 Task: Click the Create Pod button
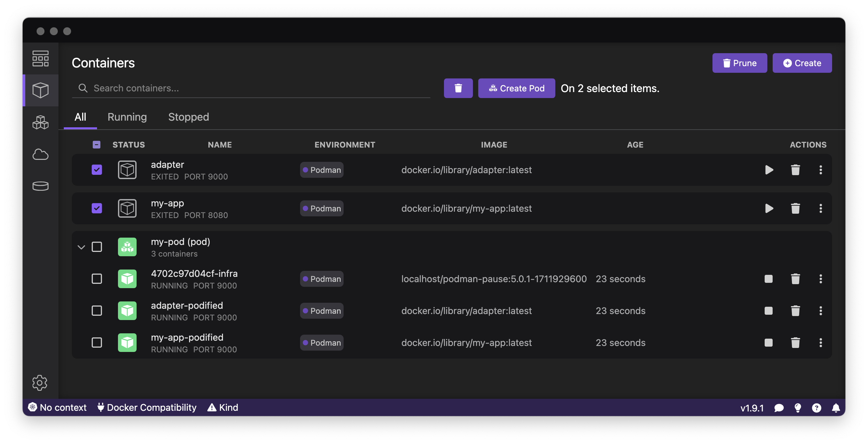516,88
